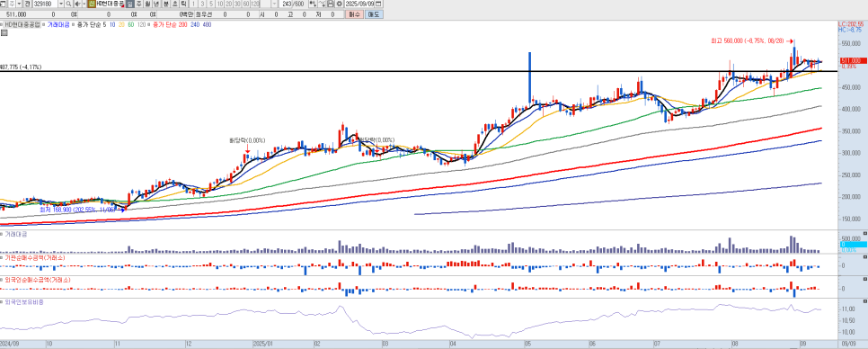
Task: Open the dropdown arrow beside speaker icon
Action: (x=84, y=4)
